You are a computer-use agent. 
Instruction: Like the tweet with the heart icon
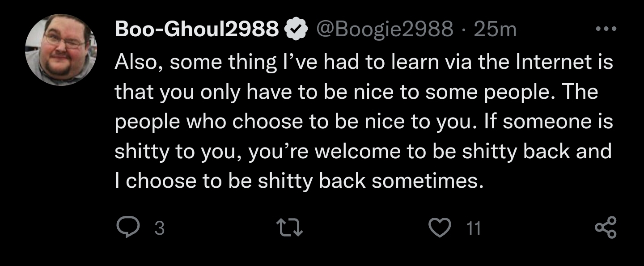click(x=440, y=228)
